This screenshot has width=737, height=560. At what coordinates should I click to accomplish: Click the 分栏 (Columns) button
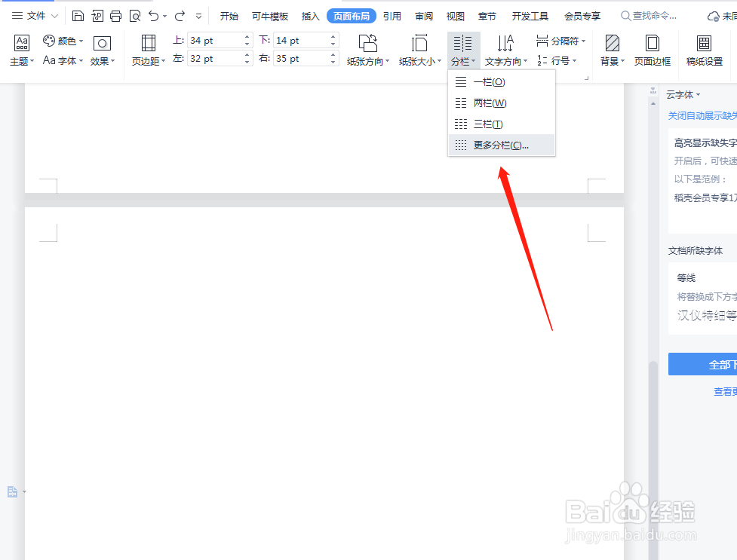[463, 50]
